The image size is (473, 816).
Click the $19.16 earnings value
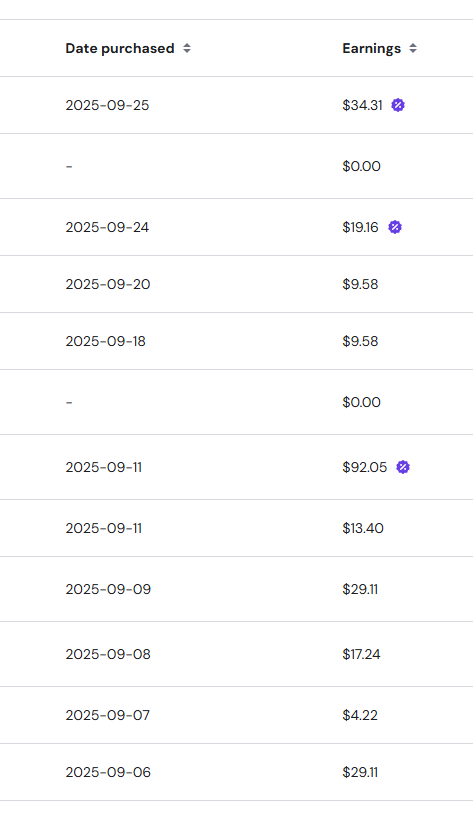point(360,227)
